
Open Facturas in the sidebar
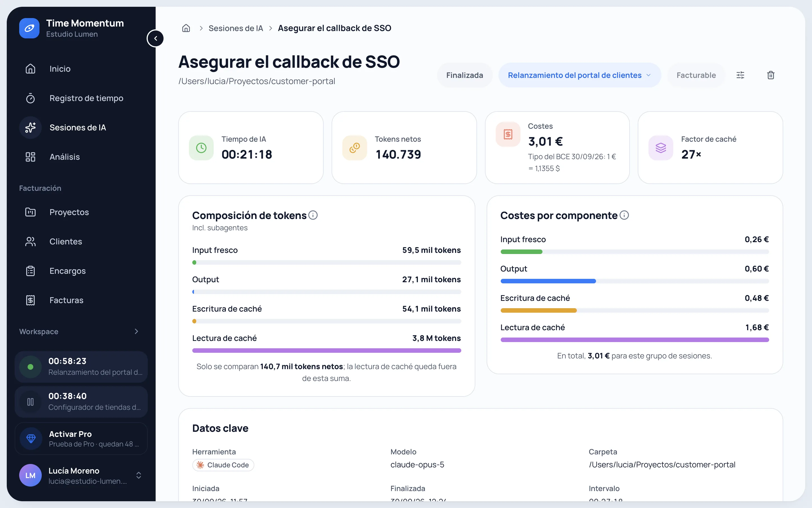(81, 300)
